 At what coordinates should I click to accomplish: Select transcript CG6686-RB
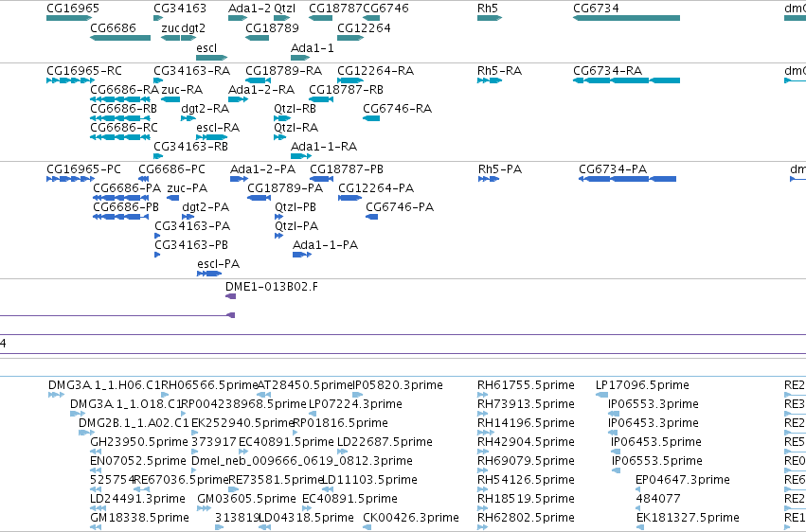click(123, 108)
